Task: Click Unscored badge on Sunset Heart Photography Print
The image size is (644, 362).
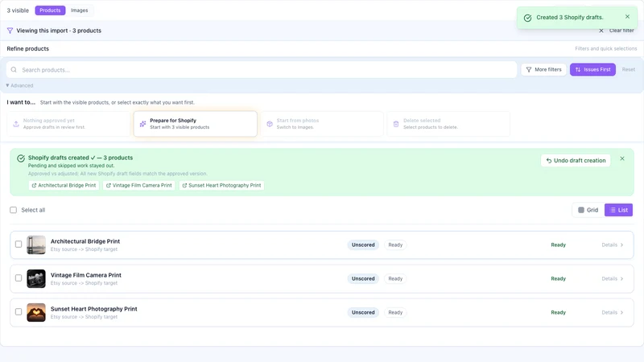Action: point(363,312)
